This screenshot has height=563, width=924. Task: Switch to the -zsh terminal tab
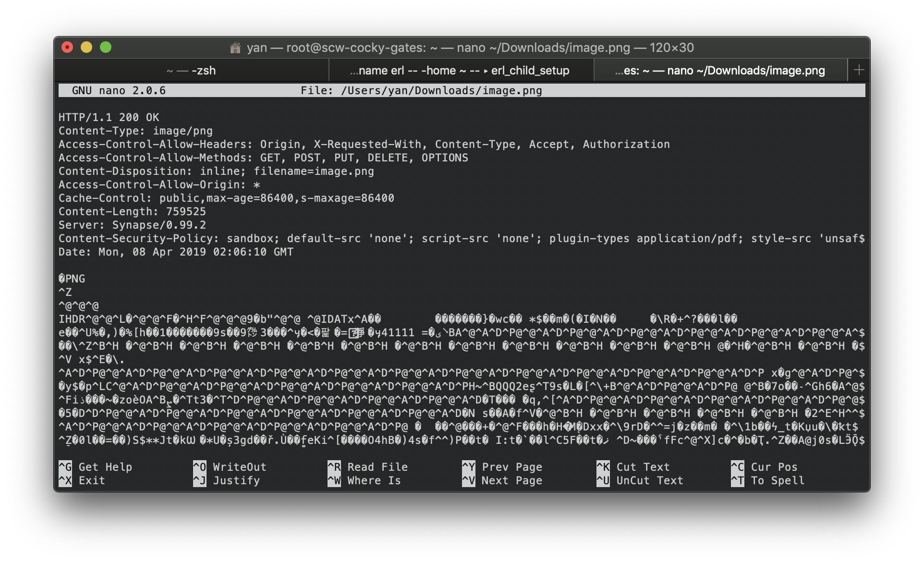tap(191, 70)
